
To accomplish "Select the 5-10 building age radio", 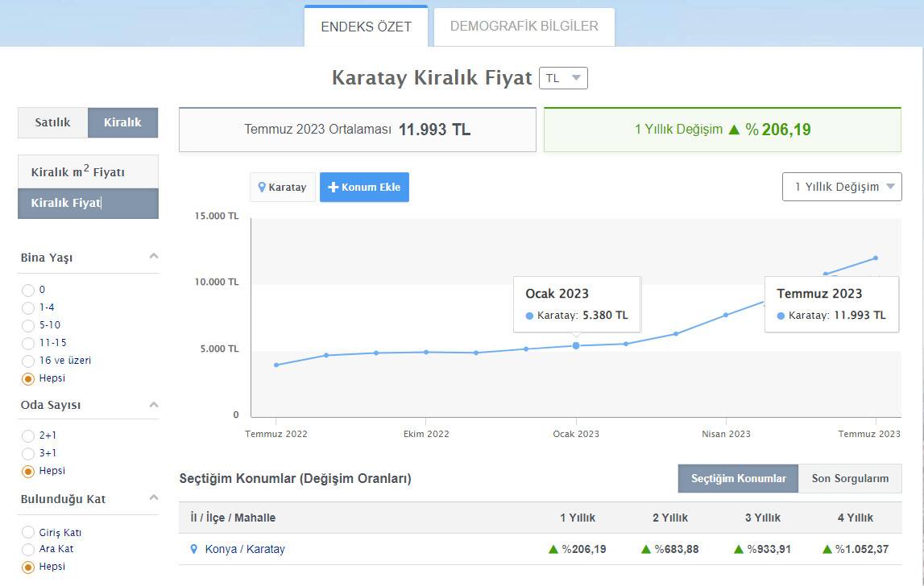I will tap(28, 325).
